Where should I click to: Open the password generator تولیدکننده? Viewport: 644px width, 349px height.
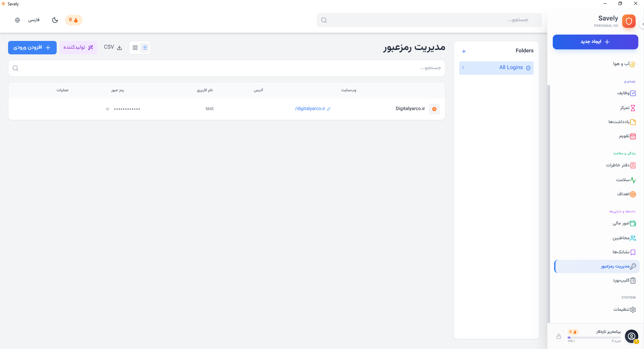pos(78,47)
